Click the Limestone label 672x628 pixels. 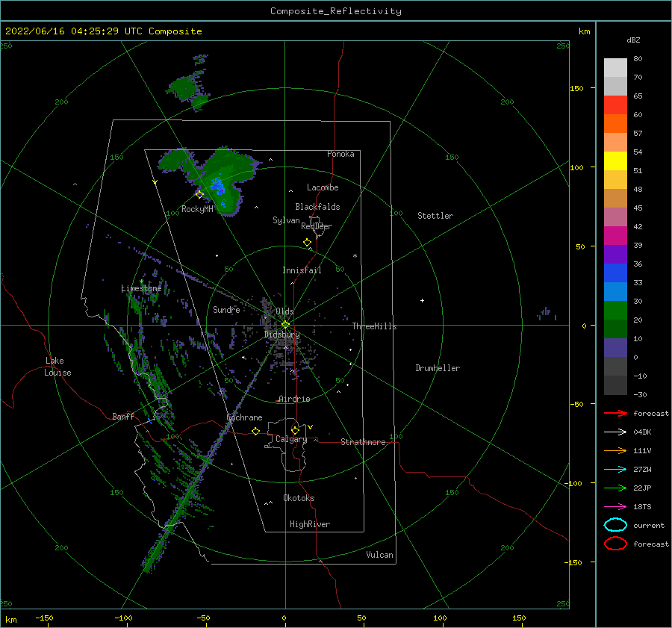pyautogui.click(x=141, y=288)
